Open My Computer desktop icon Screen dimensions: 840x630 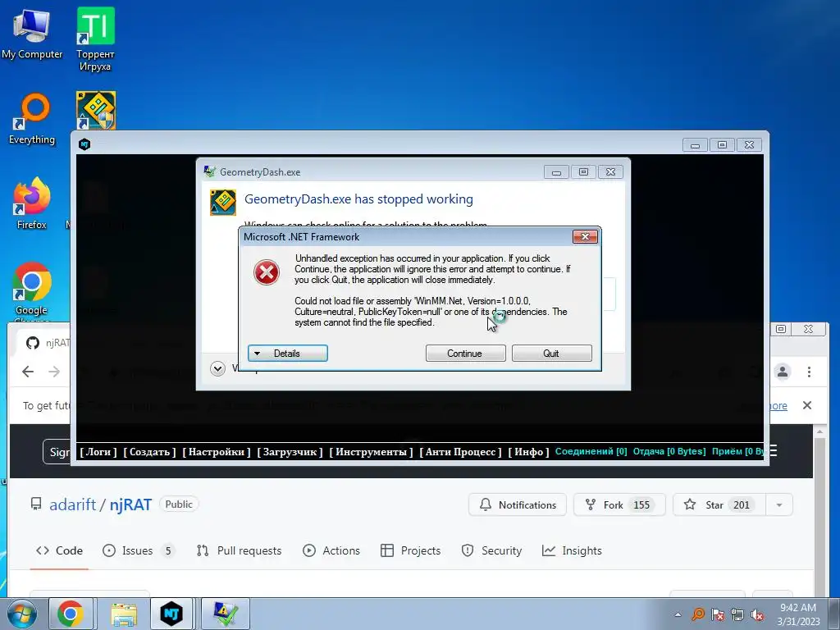pyautogui.click(x=32, y=34)
